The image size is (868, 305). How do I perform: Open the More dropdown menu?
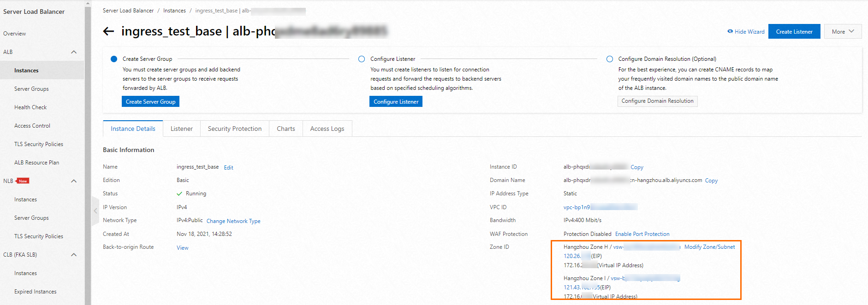click(x=843, y=31)
